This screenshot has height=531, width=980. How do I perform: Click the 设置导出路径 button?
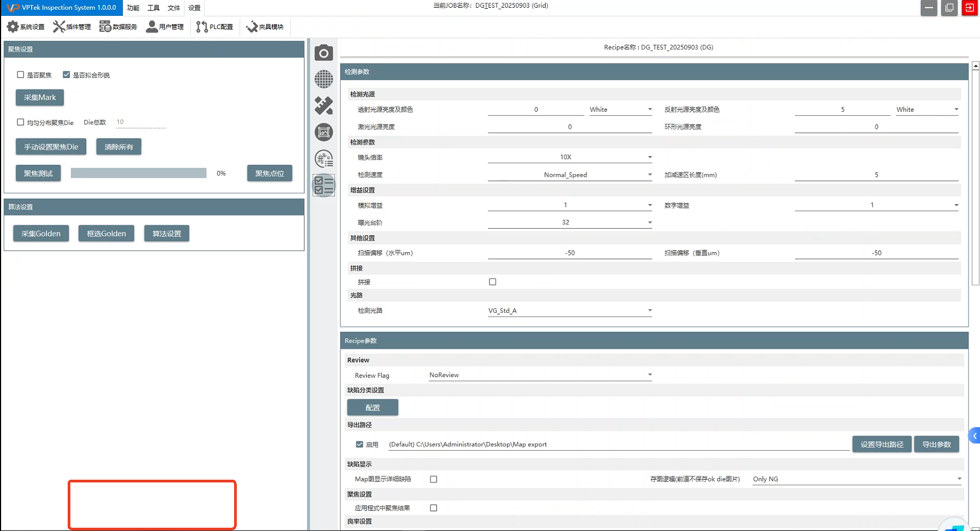(881, 444)
